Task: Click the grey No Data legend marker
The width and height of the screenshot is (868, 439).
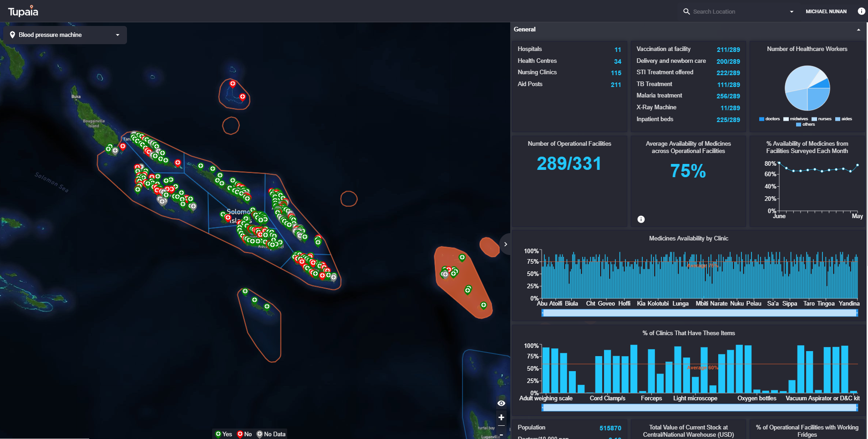Action: click(x=259, y=434)
